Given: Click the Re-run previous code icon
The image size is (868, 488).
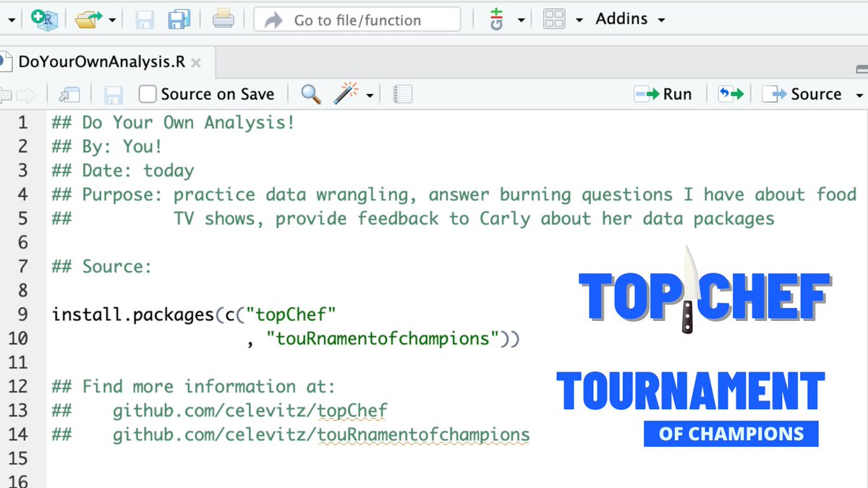Looking at the screenshot, I should (731, 94).
